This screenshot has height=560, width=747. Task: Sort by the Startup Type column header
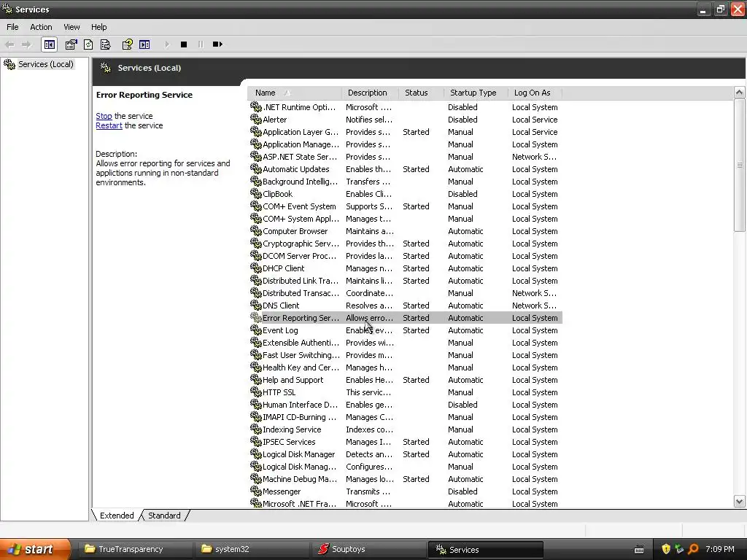click(x=476, y=93)
